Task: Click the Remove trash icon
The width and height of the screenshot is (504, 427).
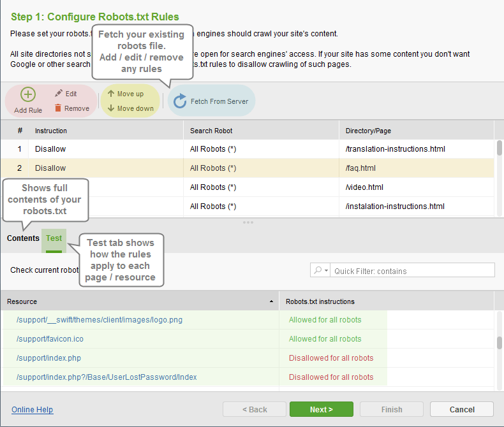Action: [58, 108]
